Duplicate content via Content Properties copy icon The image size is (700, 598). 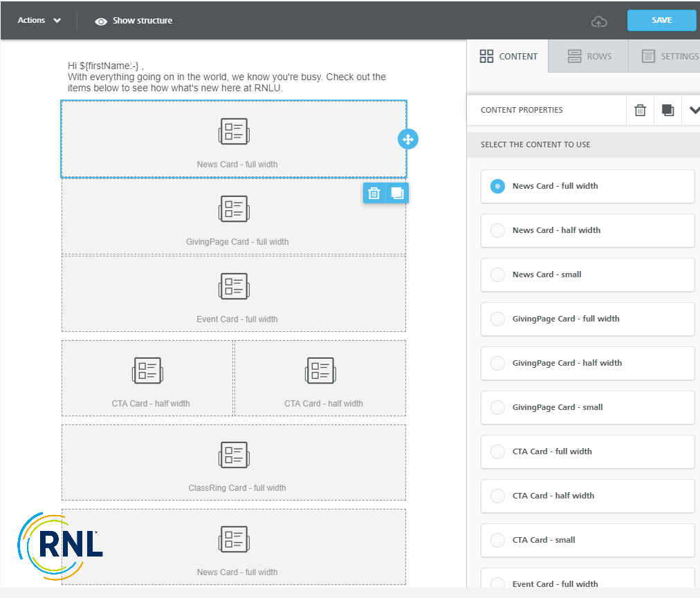click(x=668, y=110)
